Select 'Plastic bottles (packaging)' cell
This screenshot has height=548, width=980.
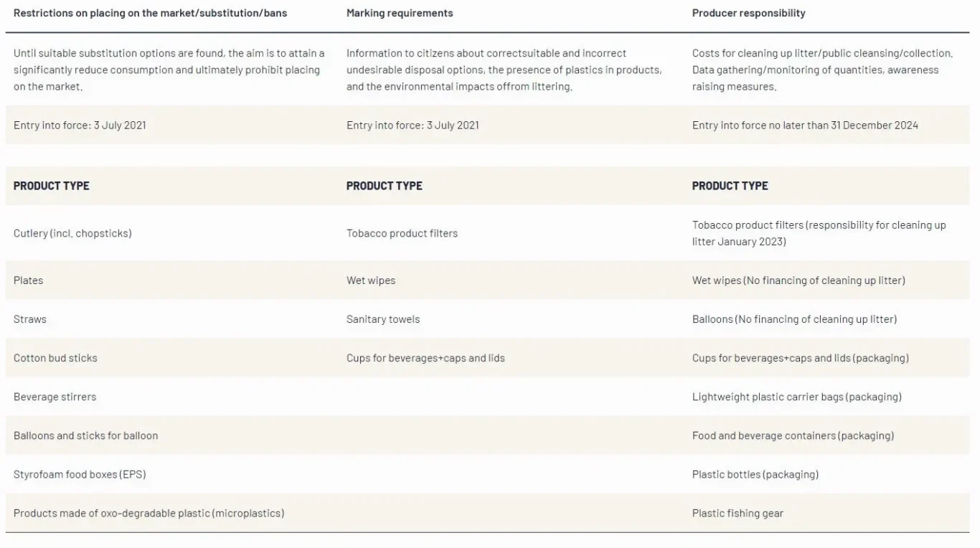(755, 474)
